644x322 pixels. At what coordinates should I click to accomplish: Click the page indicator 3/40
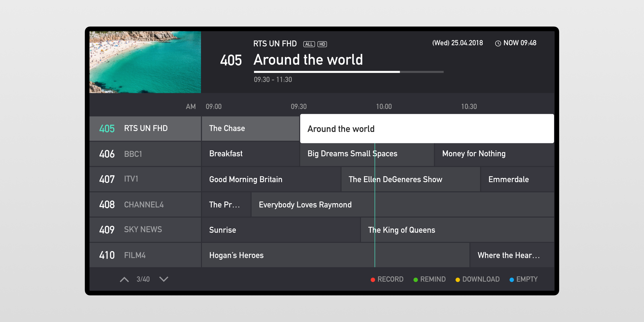(143, 279)
